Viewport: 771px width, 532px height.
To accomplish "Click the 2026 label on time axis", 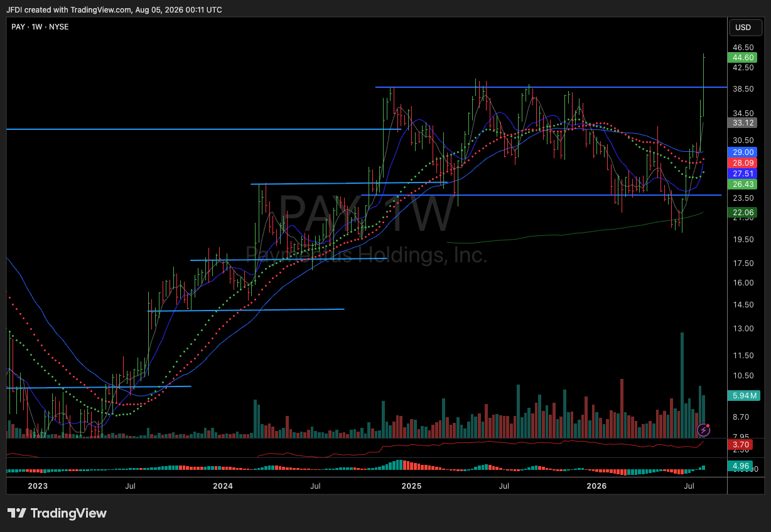I will [x=596, y=486].
